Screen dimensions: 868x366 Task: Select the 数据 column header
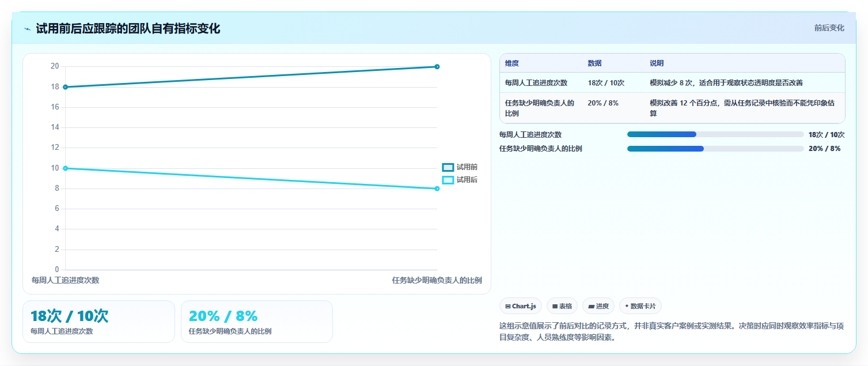(x=594, y=63)
